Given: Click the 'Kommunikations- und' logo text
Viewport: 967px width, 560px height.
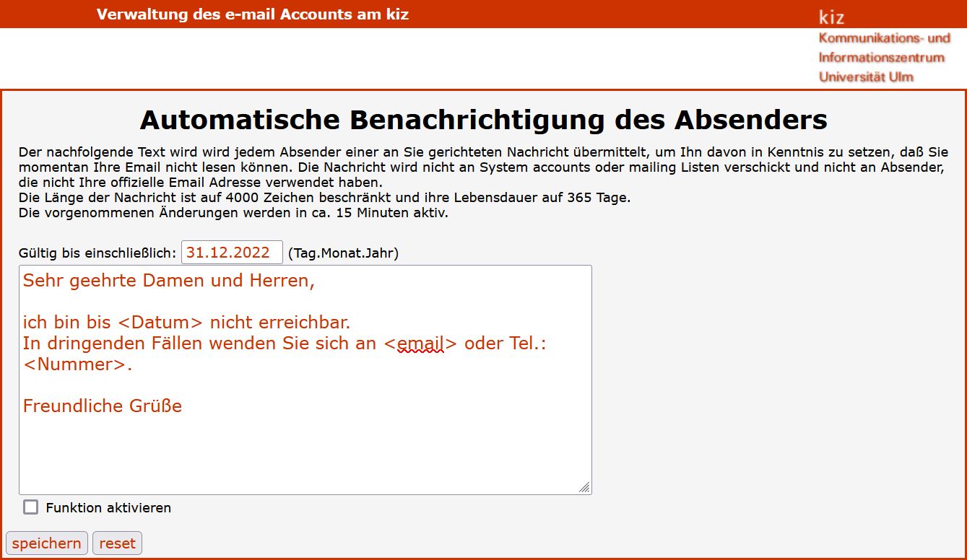Looking at the screenshot, I should (884, 38).
